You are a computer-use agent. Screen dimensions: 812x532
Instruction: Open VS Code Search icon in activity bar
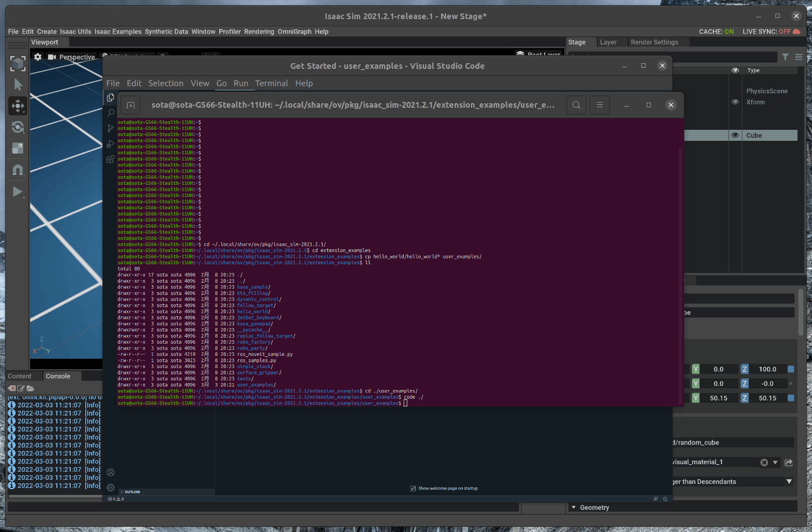(x=111, y=112)
